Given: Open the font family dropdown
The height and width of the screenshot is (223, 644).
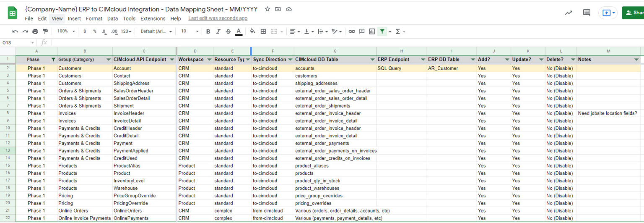Looking at the screenshot, I should coord(156,31).
